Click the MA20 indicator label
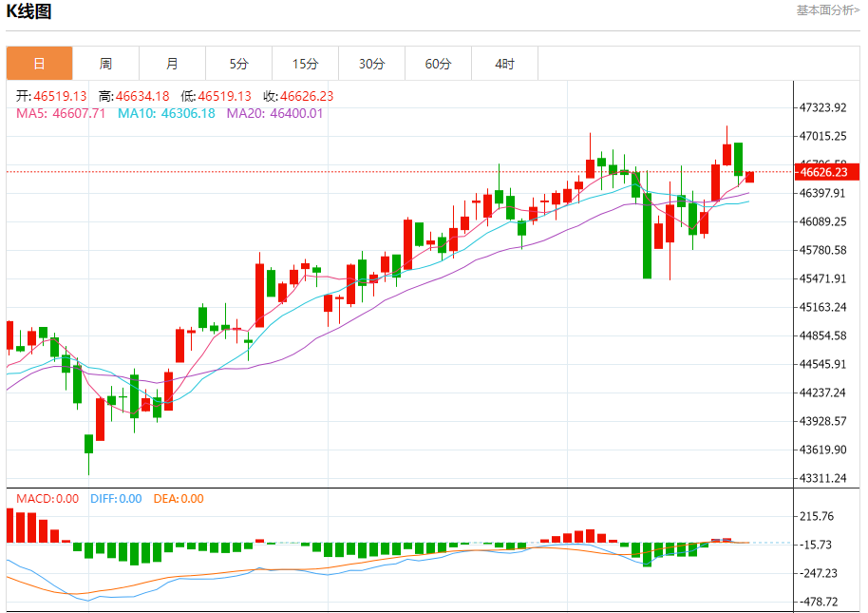Screen dimensions: 868x613 tap(274, 113)
